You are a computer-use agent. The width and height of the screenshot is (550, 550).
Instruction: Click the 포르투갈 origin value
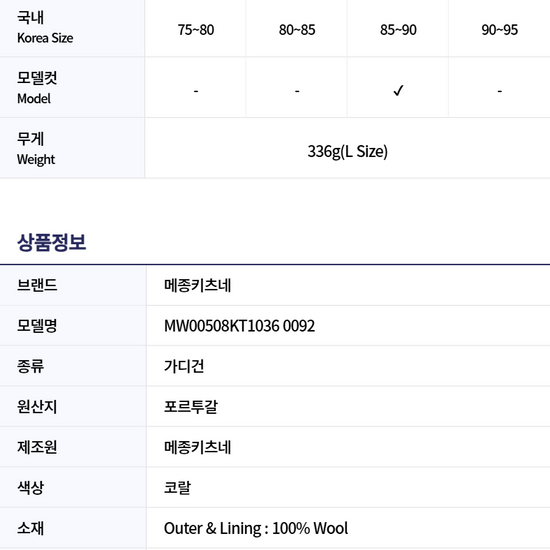pos(191,407)
